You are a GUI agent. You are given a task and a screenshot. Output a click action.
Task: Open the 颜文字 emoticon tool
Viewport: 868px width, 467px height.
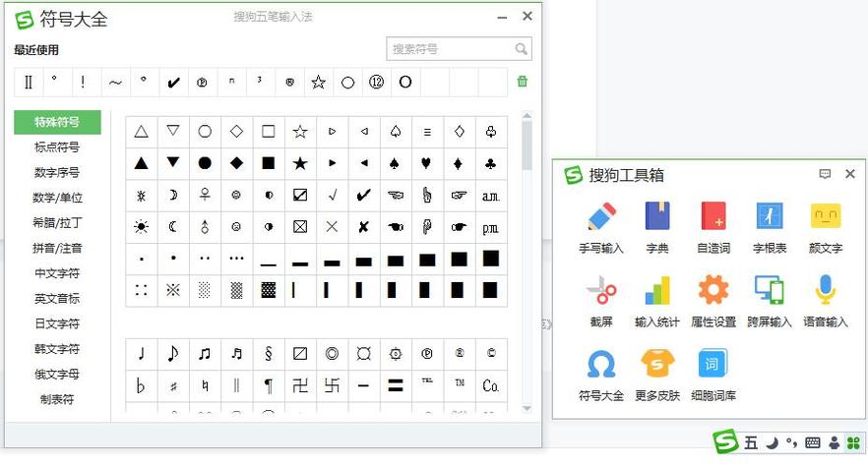(x=826, y=228)
